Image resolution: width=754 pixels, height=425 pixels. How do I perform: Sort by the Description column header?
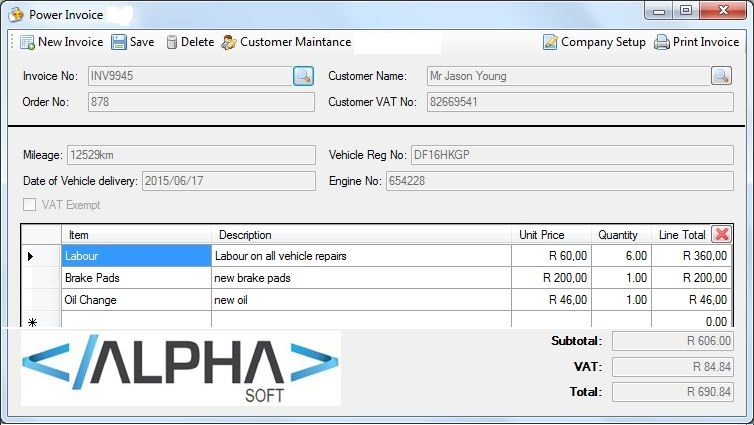pos(360,235)
